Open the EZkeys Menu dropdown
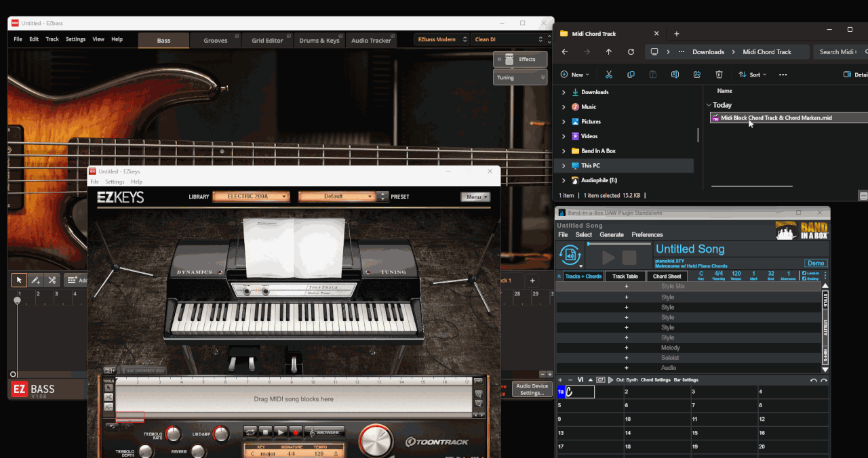Image resolution: width=868 pixels, height=458 pixels. point(475,197)
